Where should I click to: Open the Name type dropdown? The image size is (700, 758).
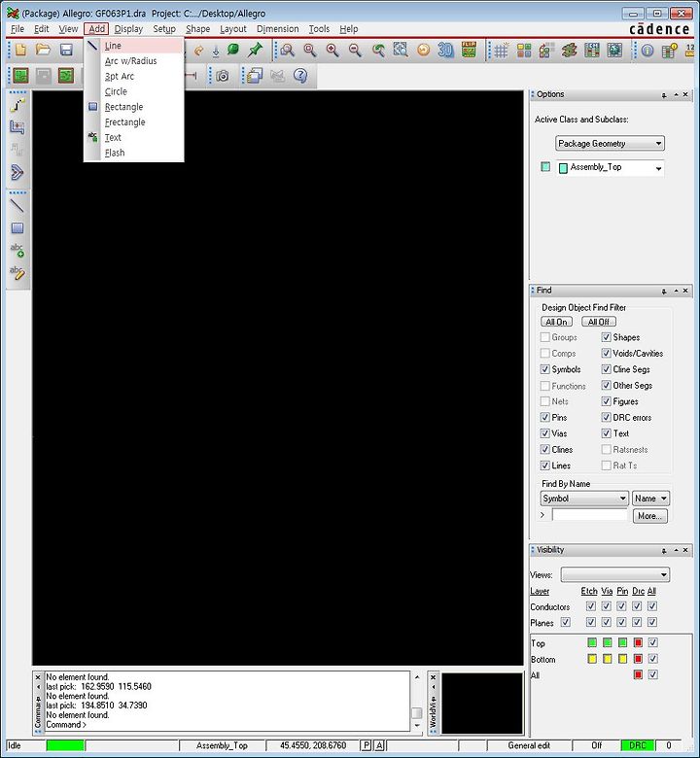[650, 499]
